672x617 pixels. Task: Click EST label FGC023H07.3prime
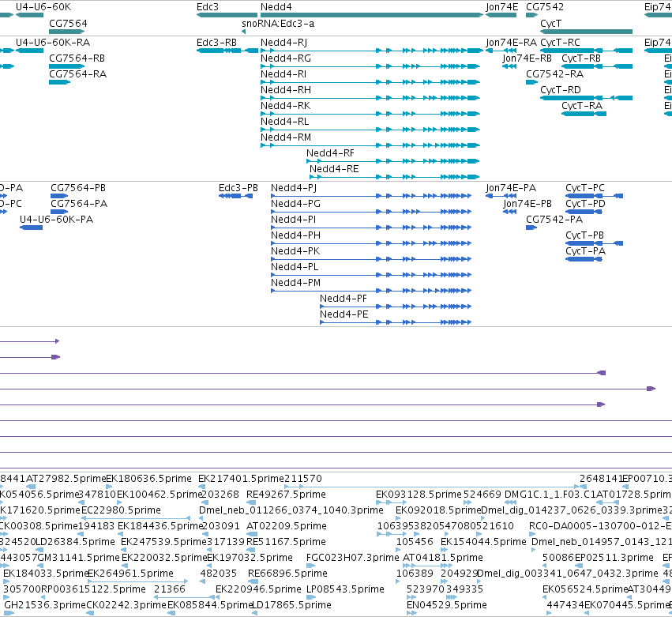point(353,558)
